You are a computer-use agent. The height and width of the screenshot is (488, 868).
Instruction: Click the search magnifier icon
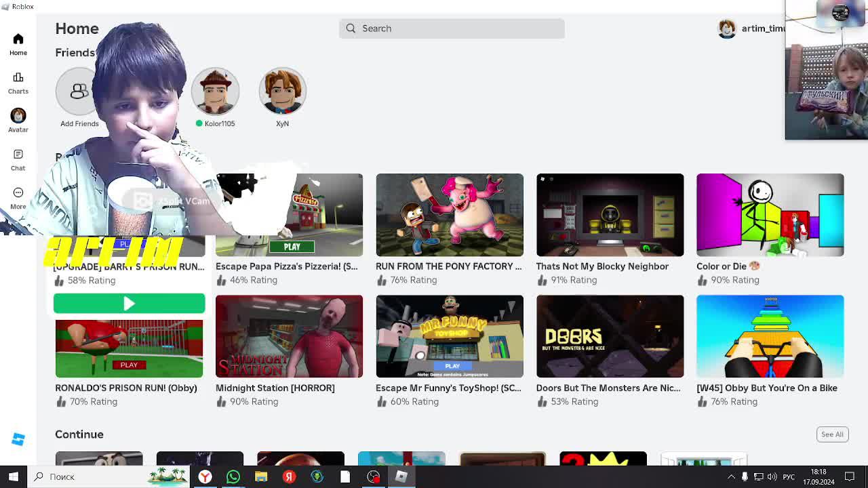pyautogui.click(x=351, y=28)
